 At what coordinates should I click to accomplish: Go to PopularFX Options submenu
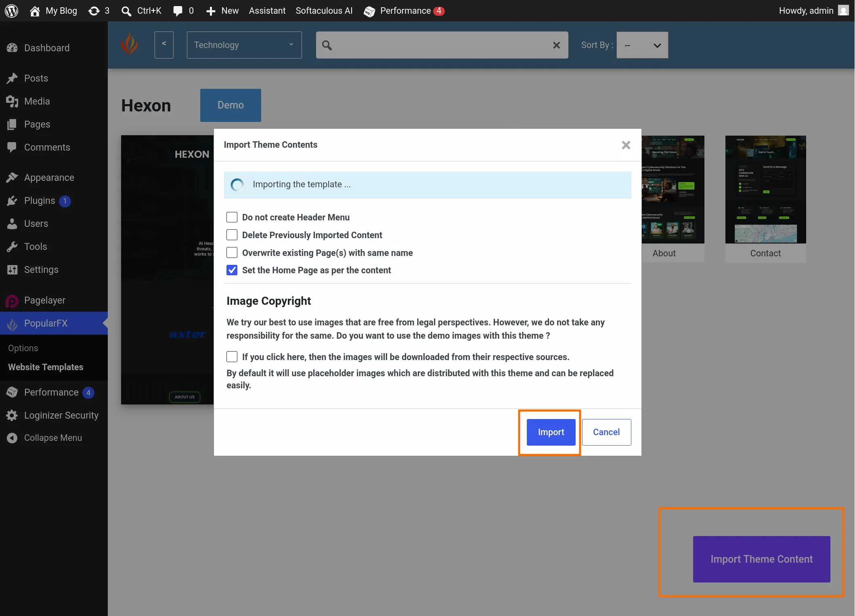(x=23, y=348)
